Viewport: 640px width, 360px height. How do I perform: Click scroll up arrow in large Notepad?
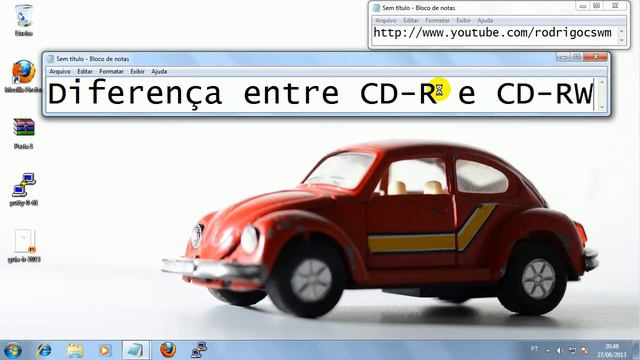pos(602,82)
